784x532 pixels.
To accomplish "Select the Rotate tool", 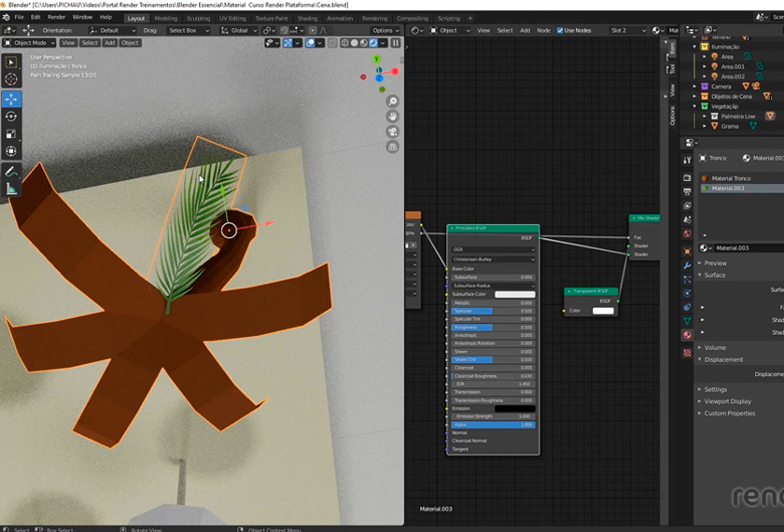I will pyautogui.click(x=11, y=116).
